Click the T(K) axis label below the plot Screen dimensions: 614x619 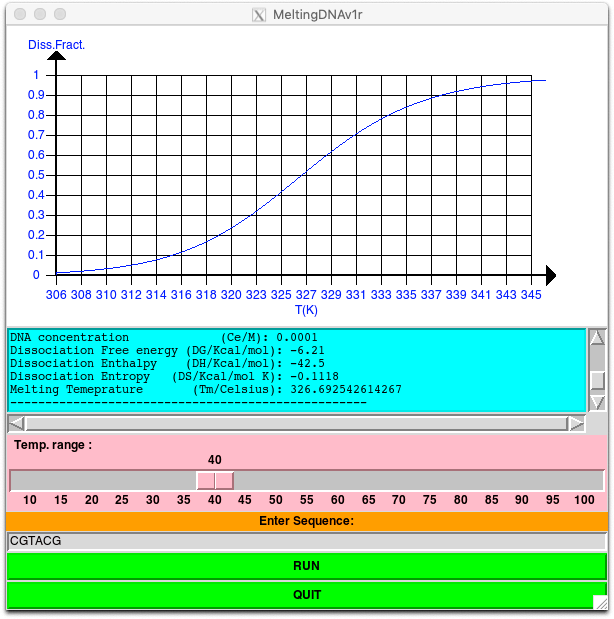306,310
